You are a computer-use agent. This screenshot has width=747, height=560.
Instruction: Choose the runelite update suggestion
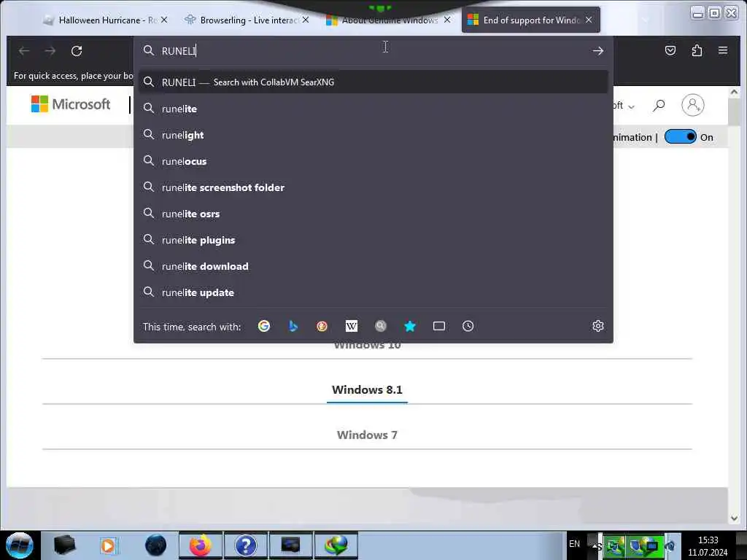pyautogui.click(x=373, y=292)
